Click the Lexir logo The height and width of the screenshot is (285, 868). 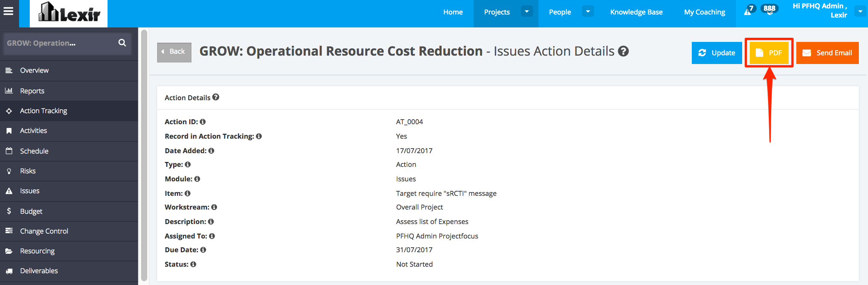point(69,13)
